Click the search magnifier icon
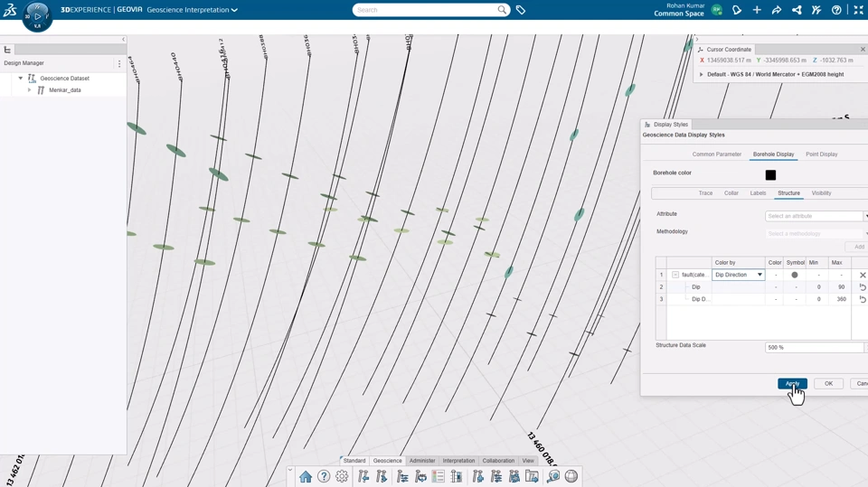868x487 pixels. pos(502,9)
